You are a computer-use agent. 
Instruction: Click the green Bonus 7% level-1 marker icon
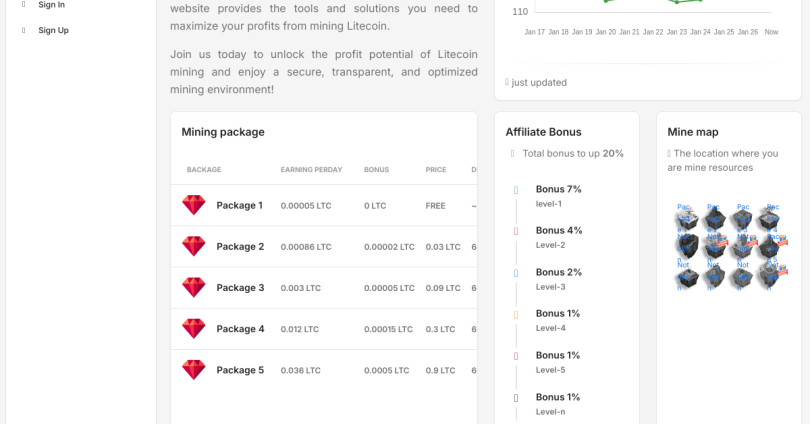click(516, 190)
